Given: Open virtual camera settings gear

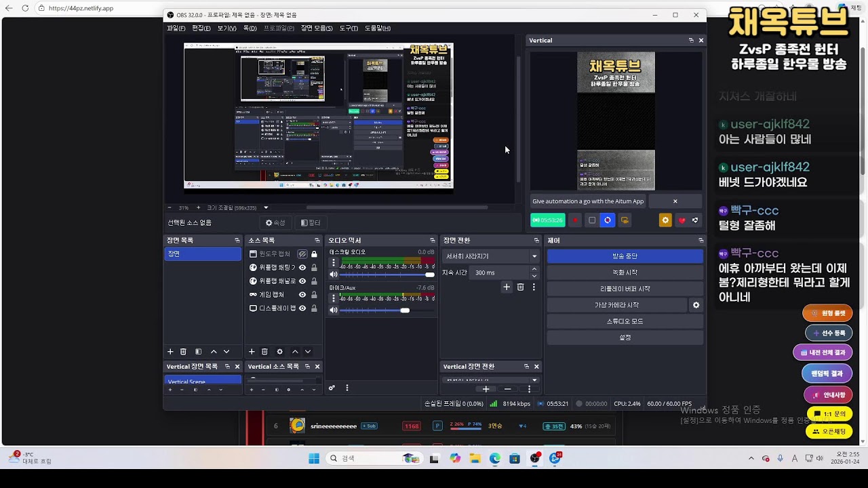Looking at the screenshot, I should click(696, 306).
